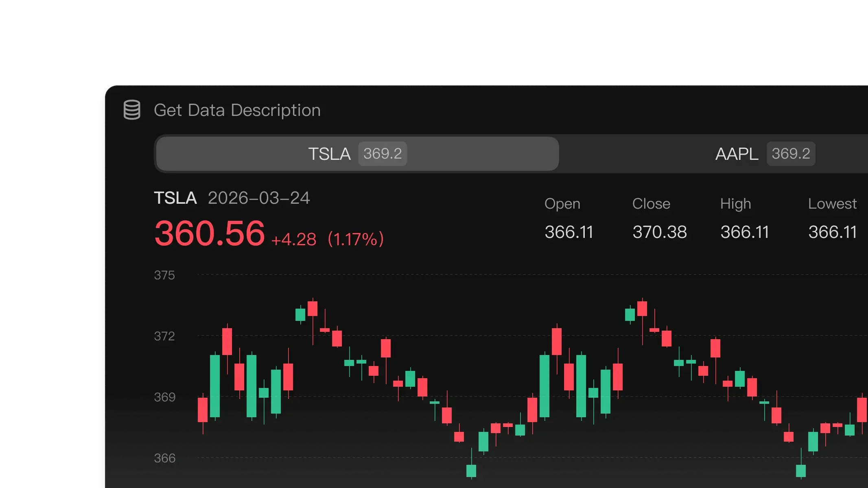Click the Get Data Description title
Image resolution: width=868 pixels, height=488 pixels.
tap(237, 110)
